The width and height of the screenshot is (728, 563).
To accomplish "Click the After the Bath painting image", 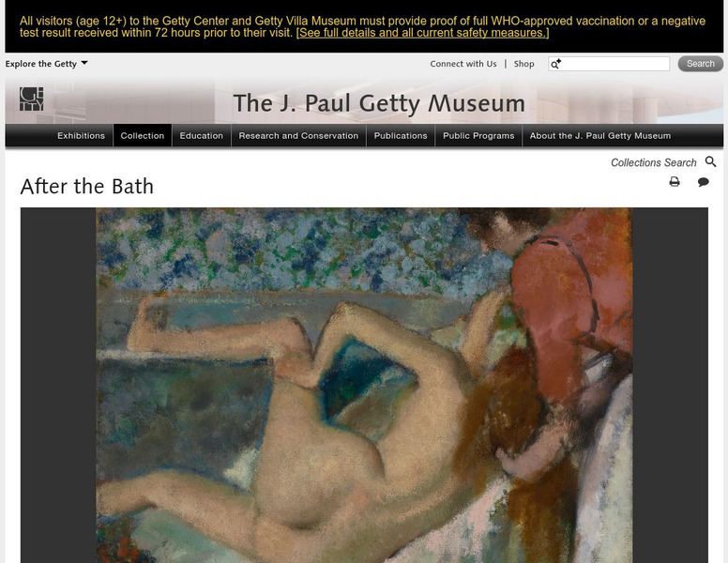I will click(x=364, y=385).
